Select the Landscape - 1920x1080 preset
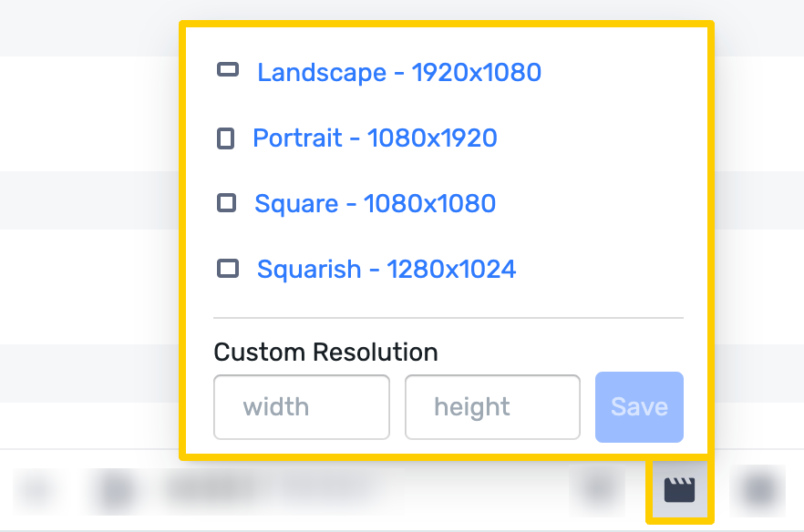Image resolution: width=804 pixels, height=532 pixels. click(399, 72)
